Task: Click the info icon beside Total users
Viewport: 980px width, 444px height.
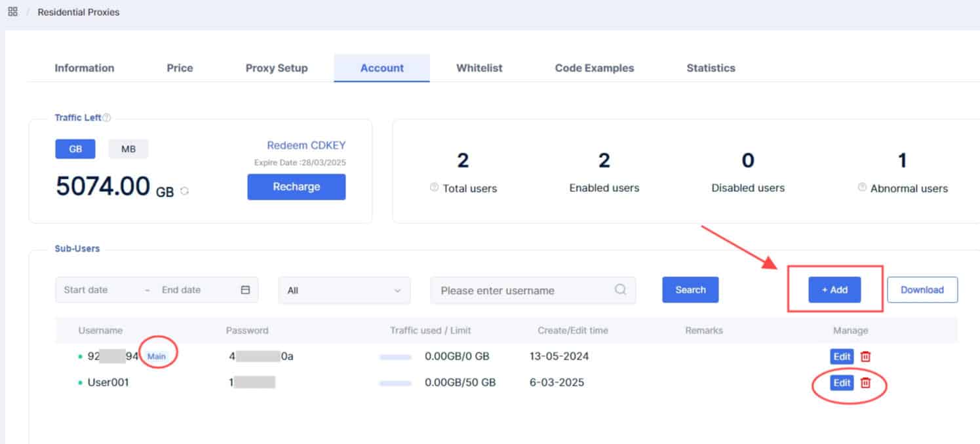Action: pyautogui.click(x=434, y=188)
